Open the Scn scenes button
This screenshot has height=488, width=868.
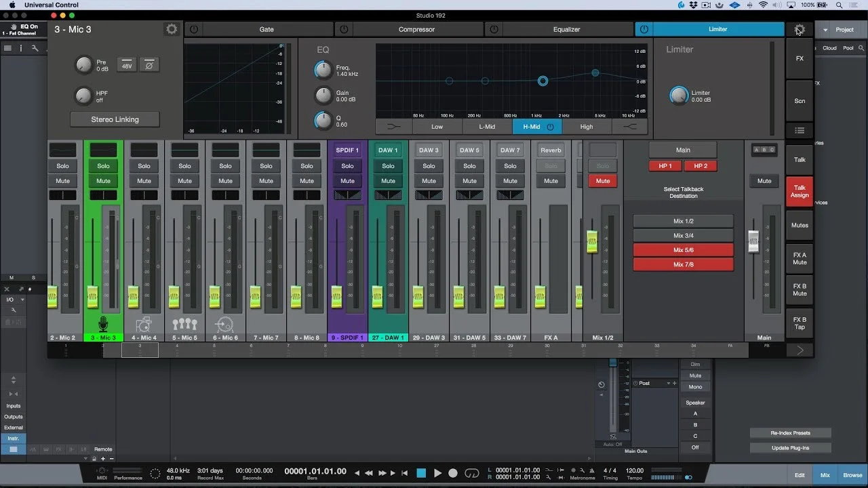[800, 101]
